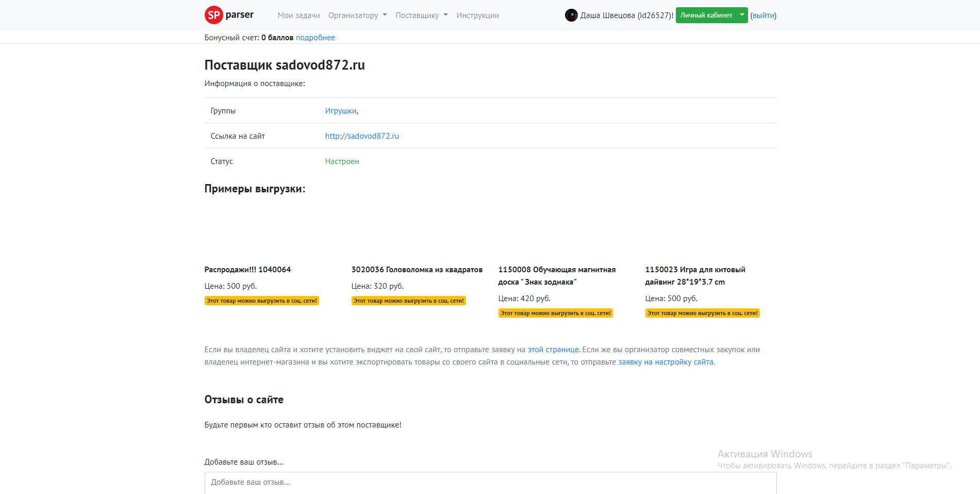Visit the http://sadovod872.ru site link
Viewport: 980px width, 494px height.
[362, 136]
